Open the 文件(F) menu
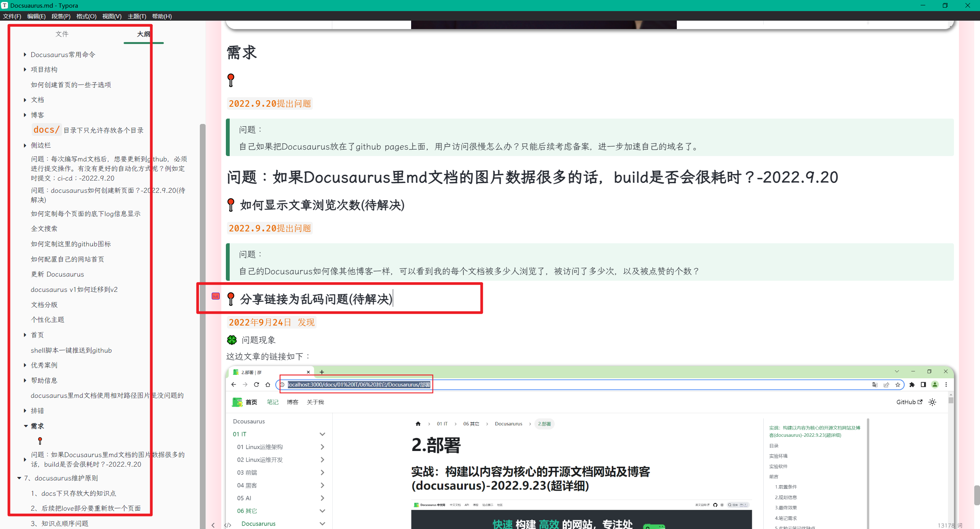 pos(12,16)
